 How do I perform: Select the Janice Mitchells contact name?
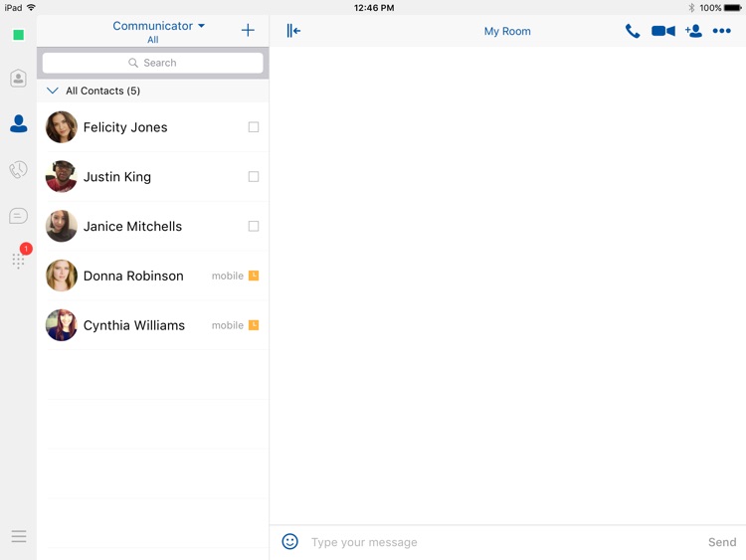[x=132, y=227]
